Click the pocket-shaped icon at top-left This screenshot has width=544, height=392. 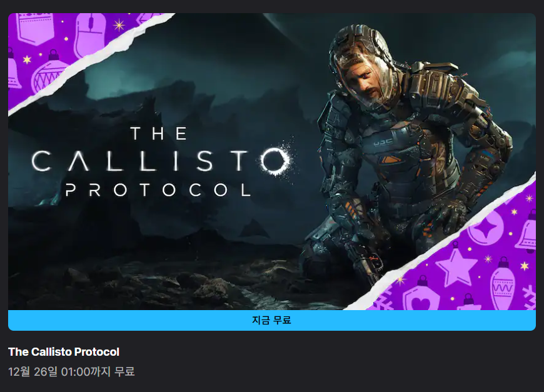tap(36, 29)
